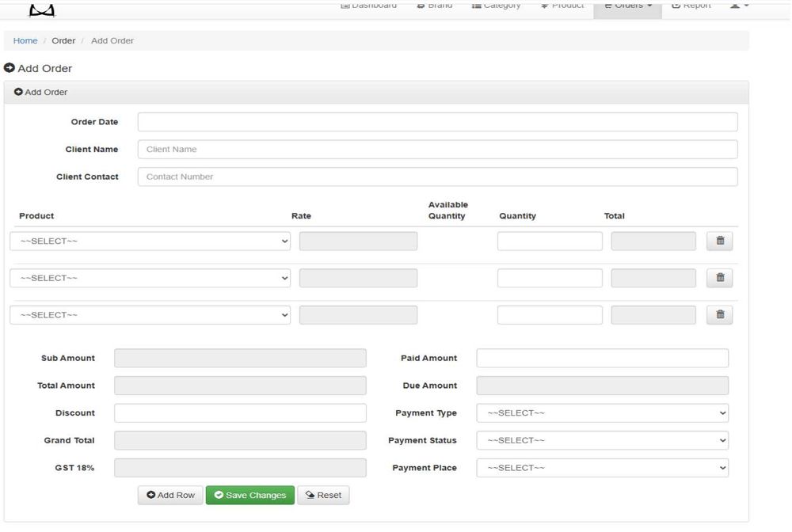Open the first product ~~SELECT~~ dropdown
This screenshot has height=532, width=792.
tap(150, 241)
